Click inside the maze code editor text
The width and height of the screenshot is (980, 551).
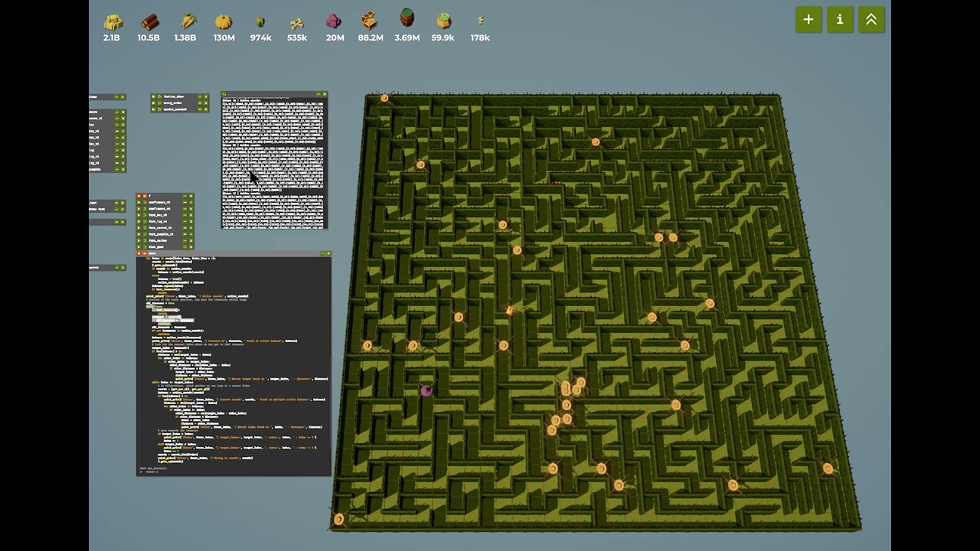tap(234, 366)
